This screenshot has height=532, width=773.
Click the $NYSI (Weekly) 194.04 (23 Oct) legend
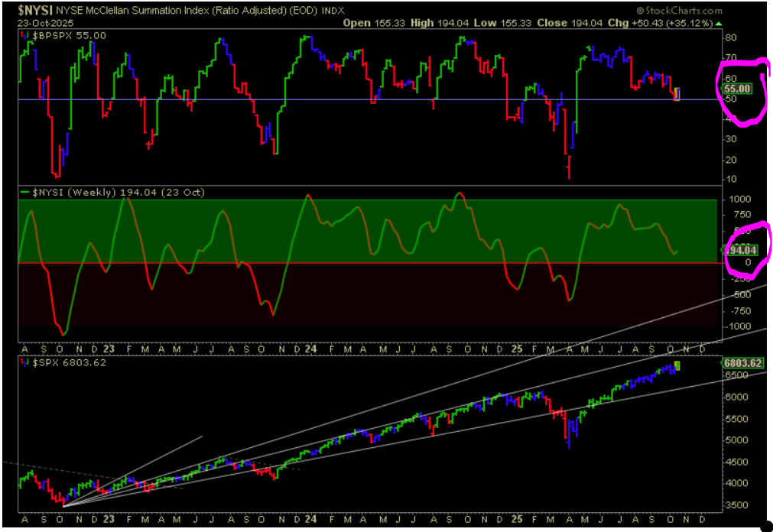pos(119,193)
